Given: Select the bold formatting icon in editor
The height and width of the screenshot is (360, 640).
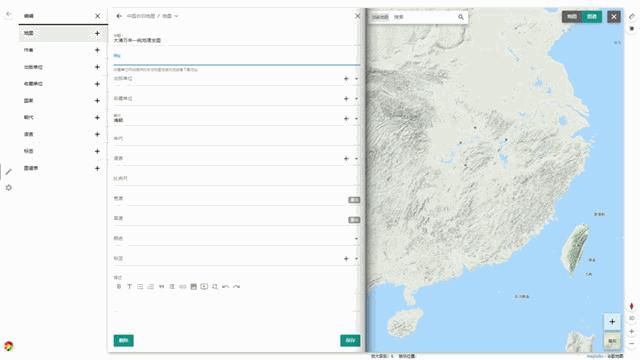Looking at the screenshot, I should 119,287.
